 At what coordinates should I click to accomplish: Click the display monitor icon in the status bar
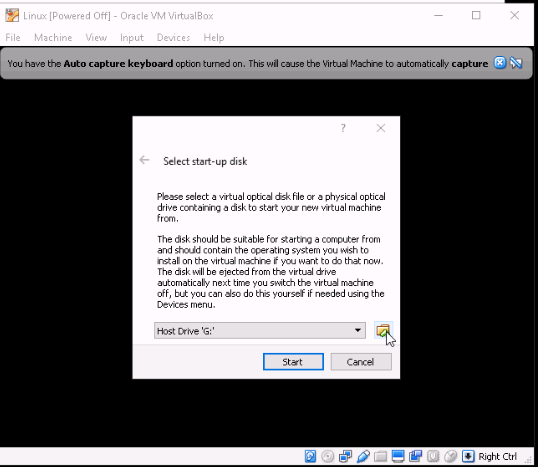click(x=398, y=456)
